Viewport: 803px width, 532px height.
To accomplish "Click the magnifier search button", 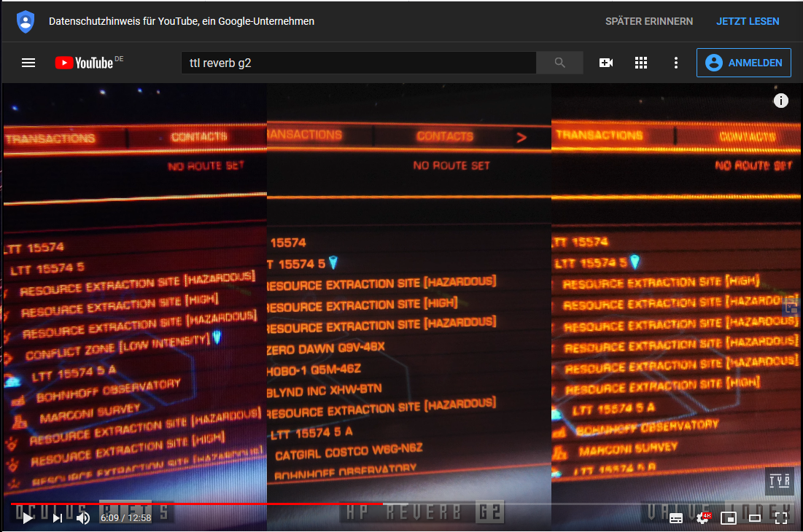I will pos(559,63).
